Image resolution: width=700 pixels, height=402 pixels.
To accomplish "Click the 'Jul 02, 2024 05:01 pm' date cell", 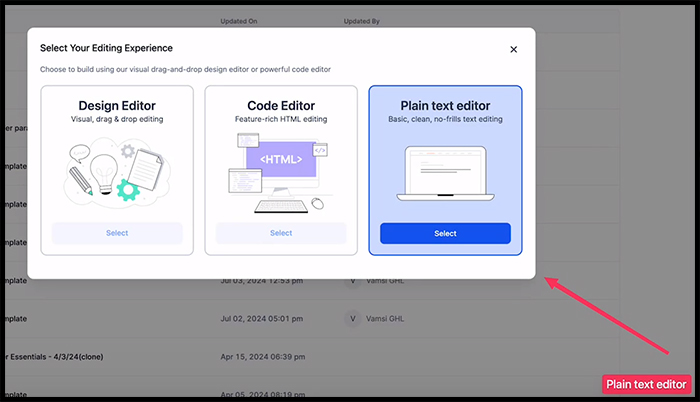I will pos(262,319).
